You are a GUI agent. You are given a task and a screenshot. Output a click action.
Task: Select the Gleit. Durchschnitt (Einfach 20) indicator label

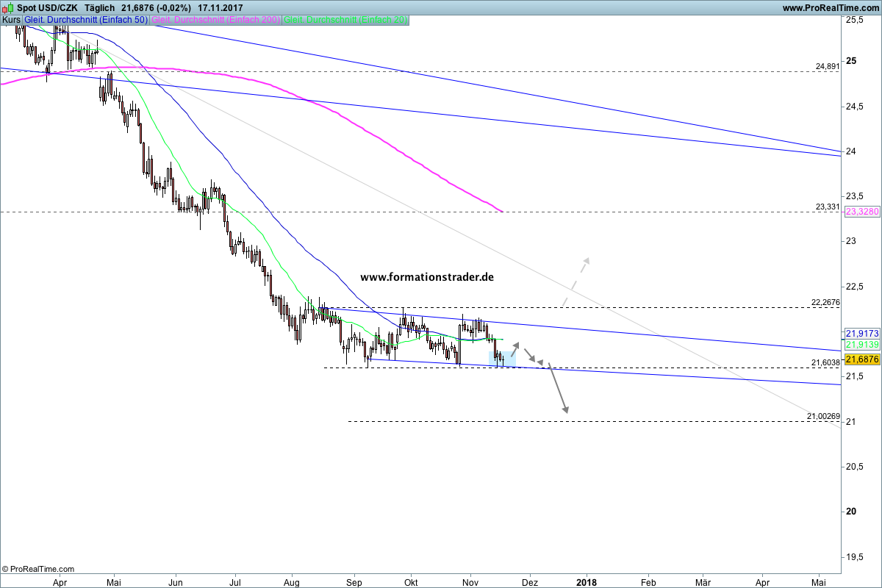[x=345, y=20]
